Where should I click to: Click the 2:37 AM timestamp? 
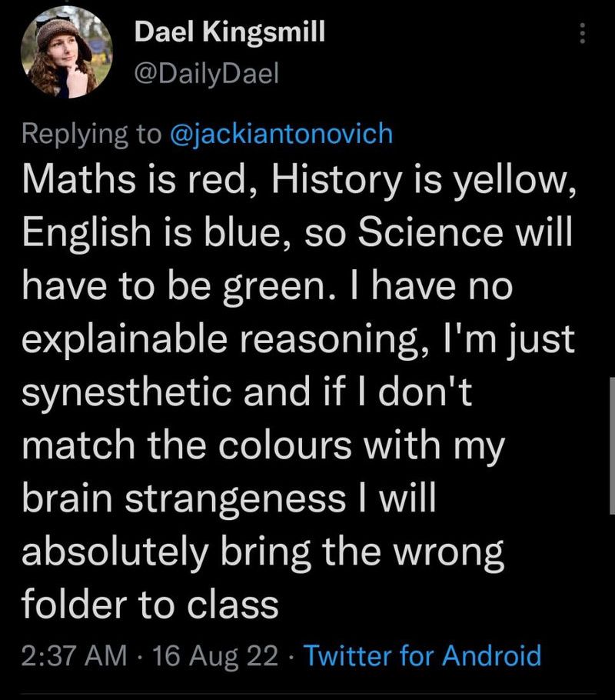(x=75, y=655)
